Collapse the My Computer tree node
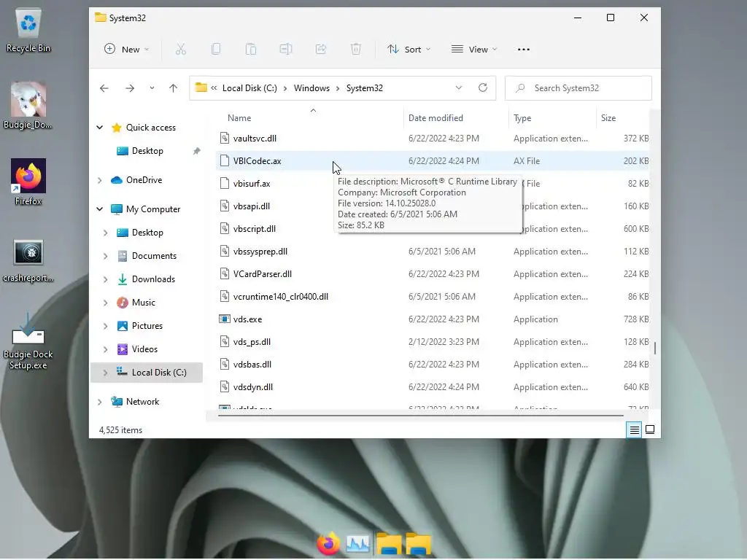Viewport: 747px width, 560px height. 99,209
